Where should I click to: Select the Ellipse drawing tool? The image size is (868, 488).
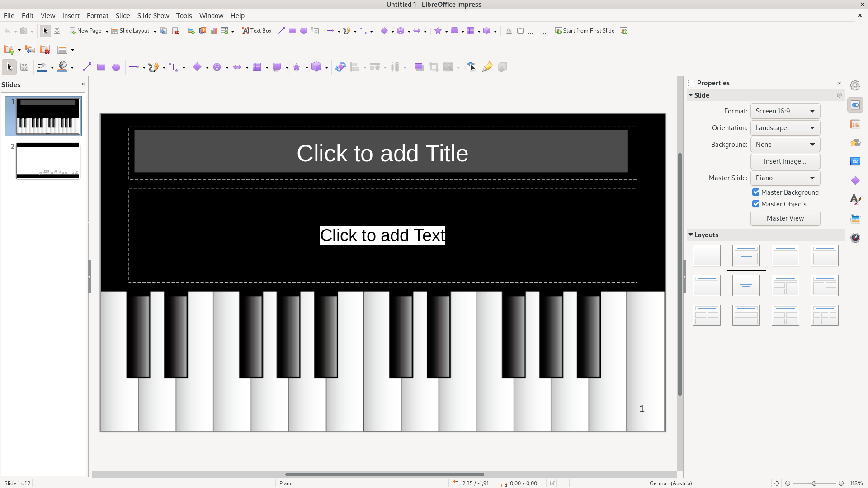click(116, 67)
